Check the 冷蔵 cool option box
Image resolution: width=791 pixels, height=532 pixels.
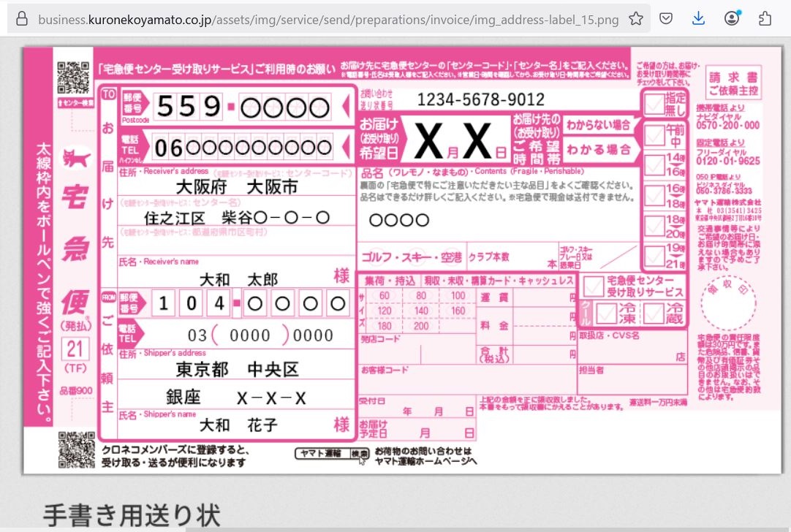tap(653, 313)
